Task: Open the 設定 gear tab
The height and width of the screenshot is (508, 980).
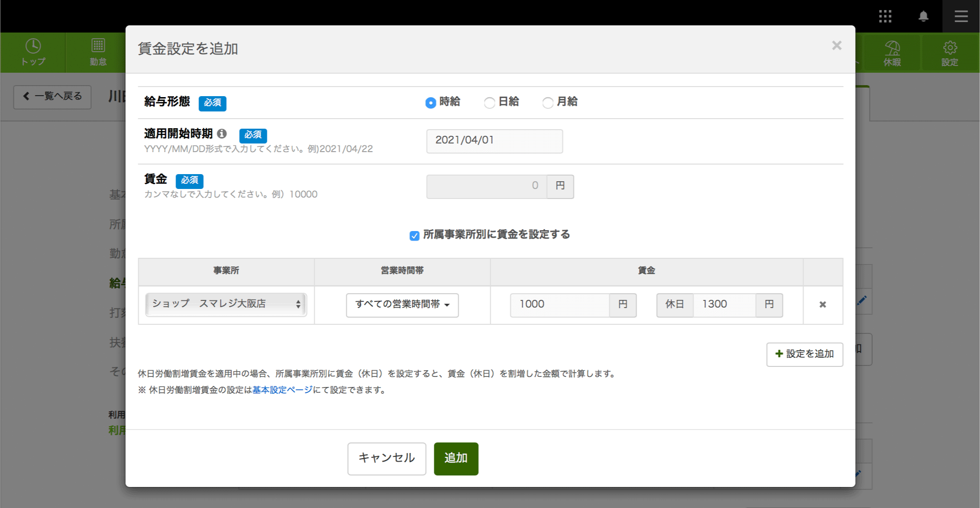Action: (950, 53)
